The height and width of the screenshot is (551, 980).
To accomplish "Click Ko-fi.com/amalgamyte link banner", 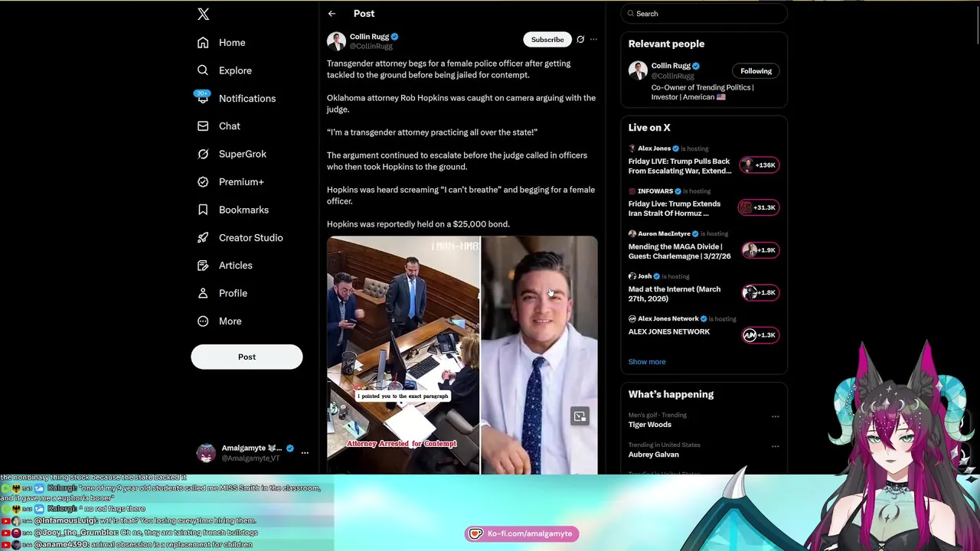I will [x=521, y=533].
